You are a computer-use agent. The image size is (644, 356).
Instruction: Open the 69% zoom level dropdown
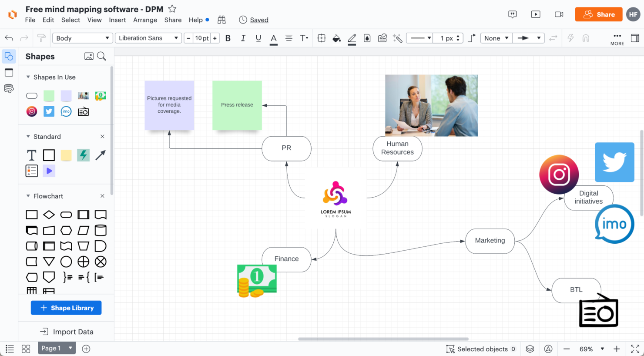(x=592, y=349)
